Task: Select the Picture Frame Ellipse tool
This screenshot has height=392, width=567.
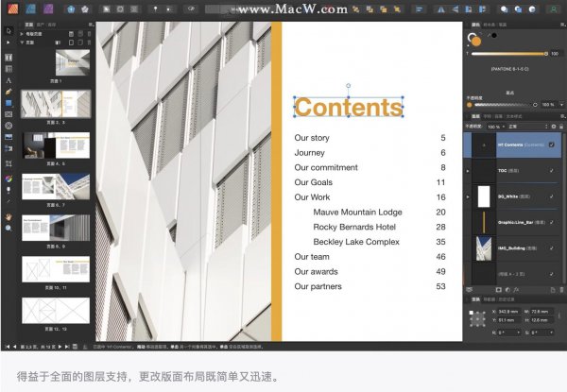Action: pos(9,126)
